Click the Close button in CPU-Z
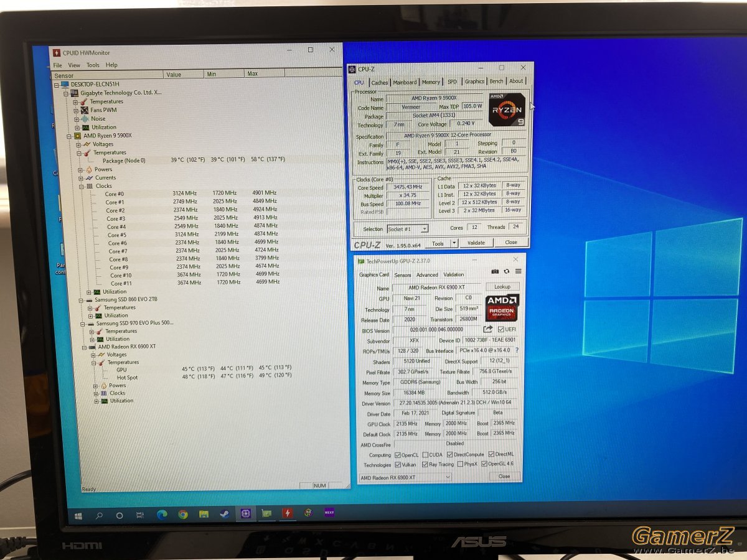This screenshot has width=747, height=560. click(511, 242)
